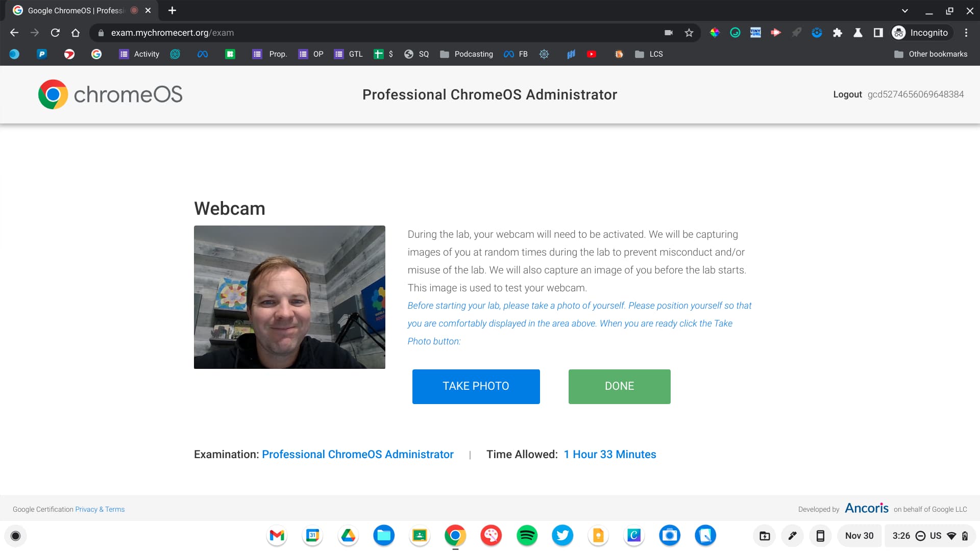Open the red arrow extension
The height and width of the screenshot is (551, 980).
(776, 33)
